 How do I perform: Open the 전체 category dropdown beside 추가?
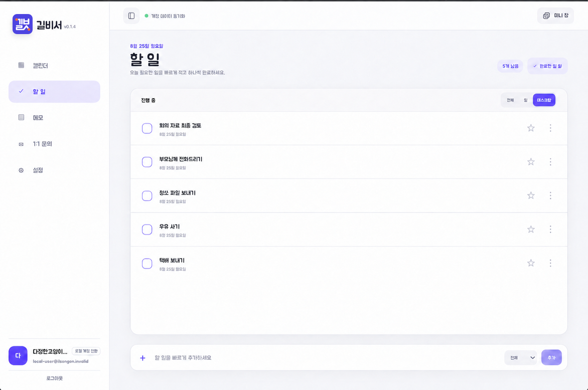coord(520,358)
